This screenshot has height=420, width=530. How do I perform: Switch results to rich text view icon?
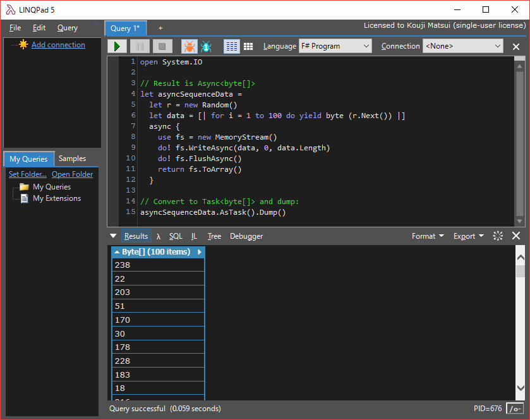(232, 46)
